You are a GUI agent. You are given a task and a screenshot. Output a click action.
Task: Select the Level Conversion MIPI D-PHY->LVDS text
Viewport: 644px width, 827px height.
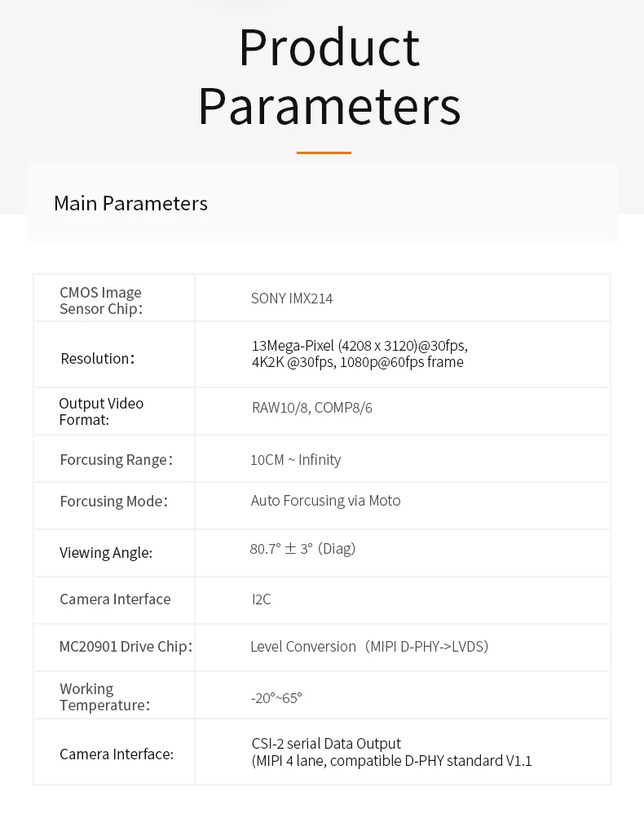point(368,647)
